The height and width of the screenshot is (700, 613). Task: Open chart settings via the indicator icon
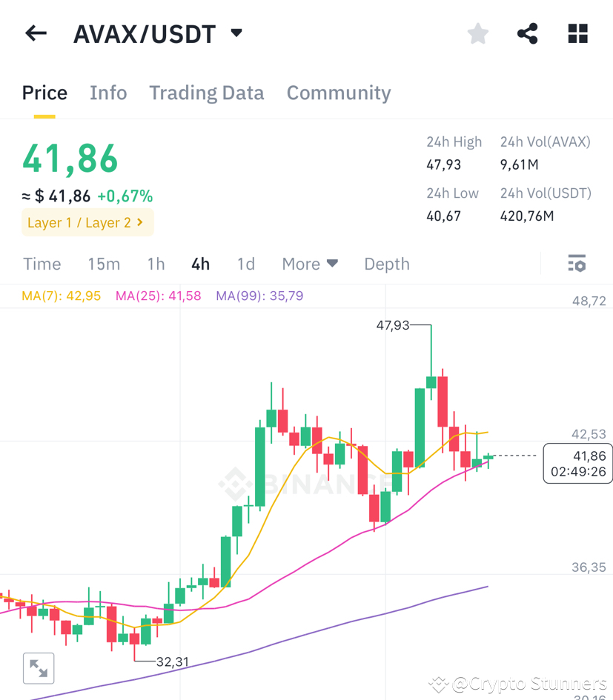pyautogui.click(x=577, y=263)
